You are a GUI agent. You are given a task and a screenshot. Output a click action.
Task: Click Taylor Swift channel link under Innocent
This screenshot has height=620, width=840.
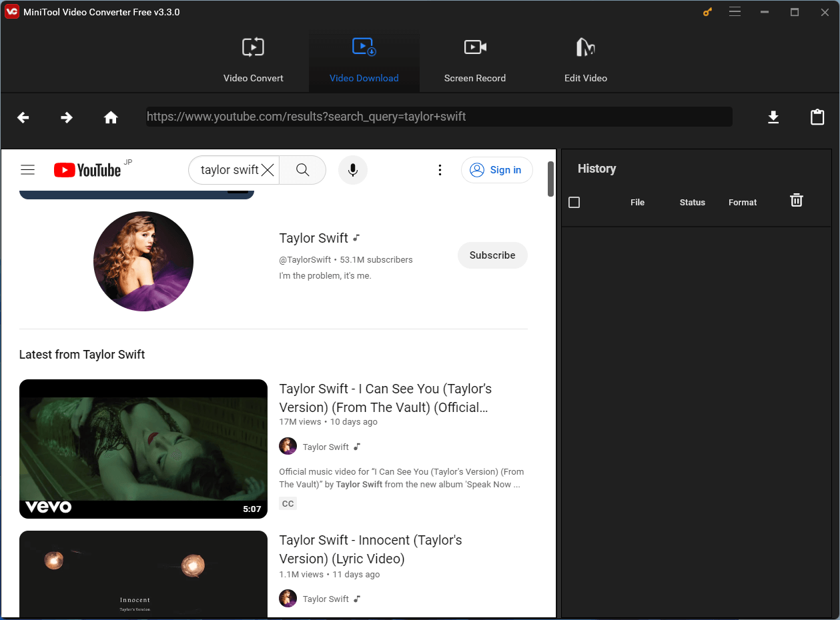[326, 599]
